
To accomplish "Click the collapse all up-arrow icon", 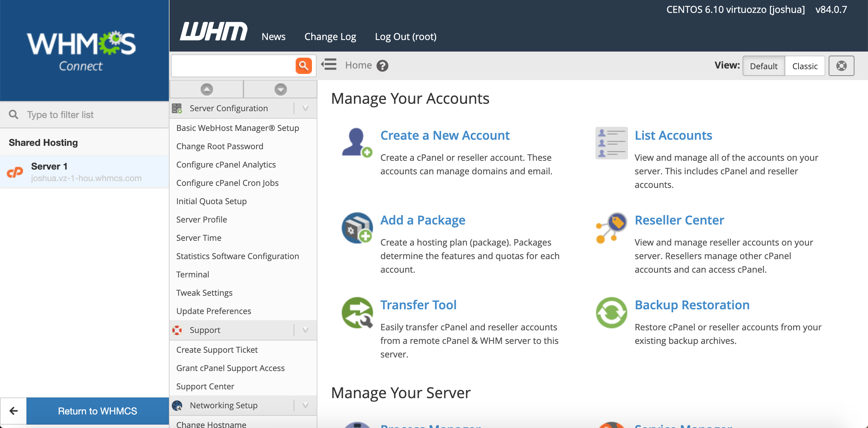I will [206, 89].
